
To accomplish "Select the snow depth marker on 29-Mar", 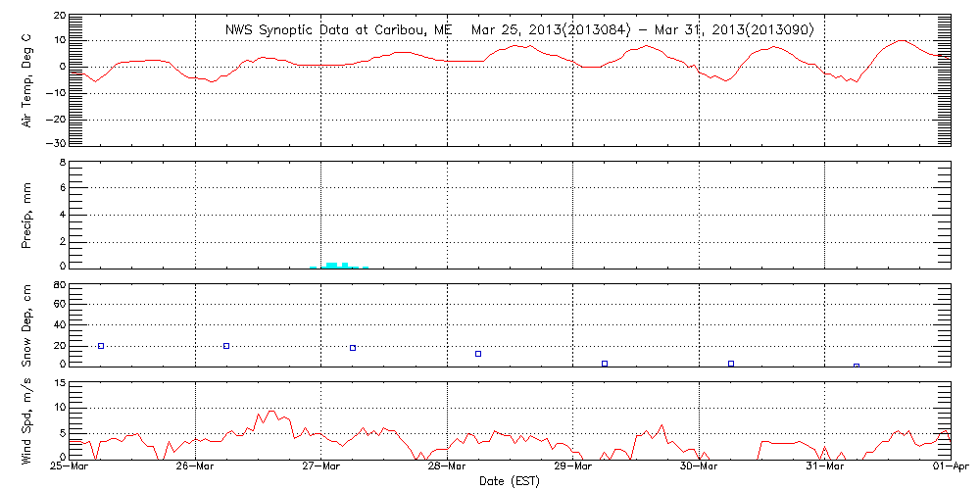I will (x=605, y=364).
